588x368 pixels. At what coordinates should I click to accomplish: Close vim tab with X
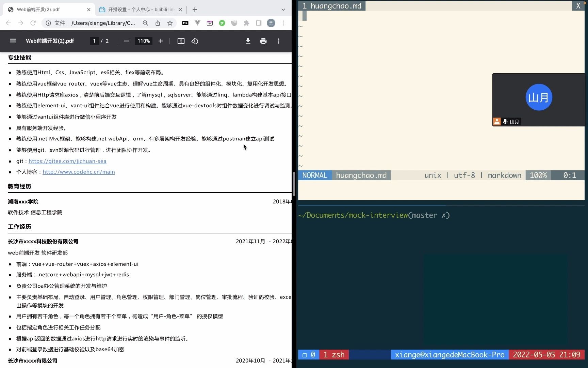coord(578,6)
